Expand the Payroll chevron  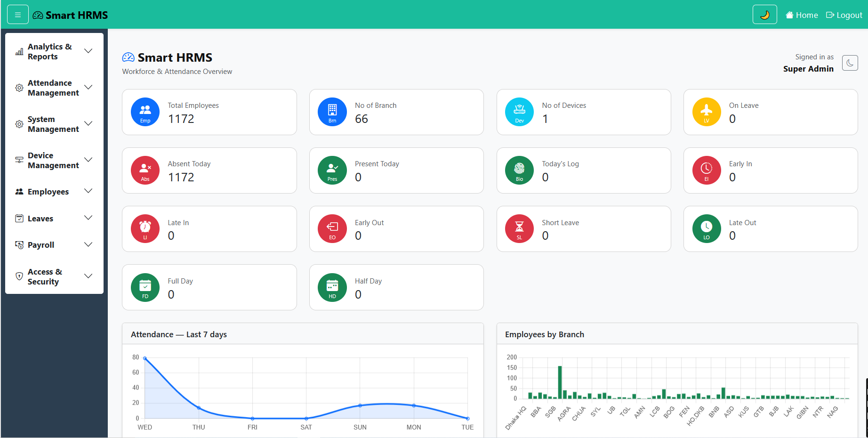click(88, 244)
